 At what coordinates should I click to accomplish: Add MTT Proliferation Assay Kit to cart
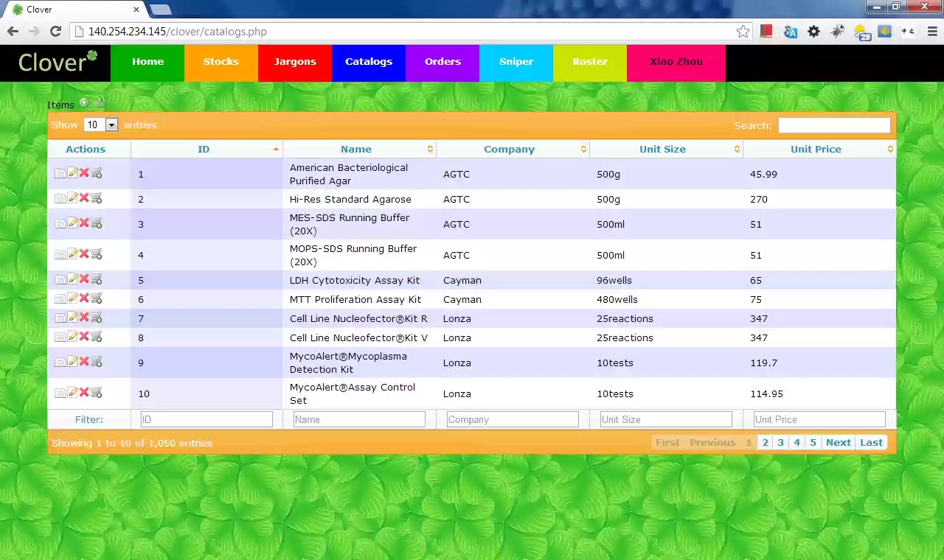pos(96,298)
